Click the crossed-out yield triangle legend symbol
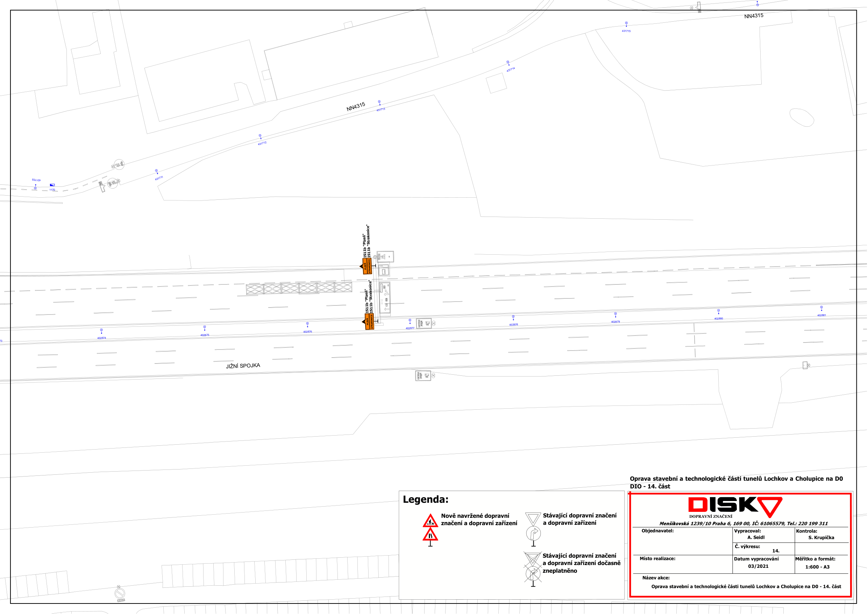 pos(532,559)
